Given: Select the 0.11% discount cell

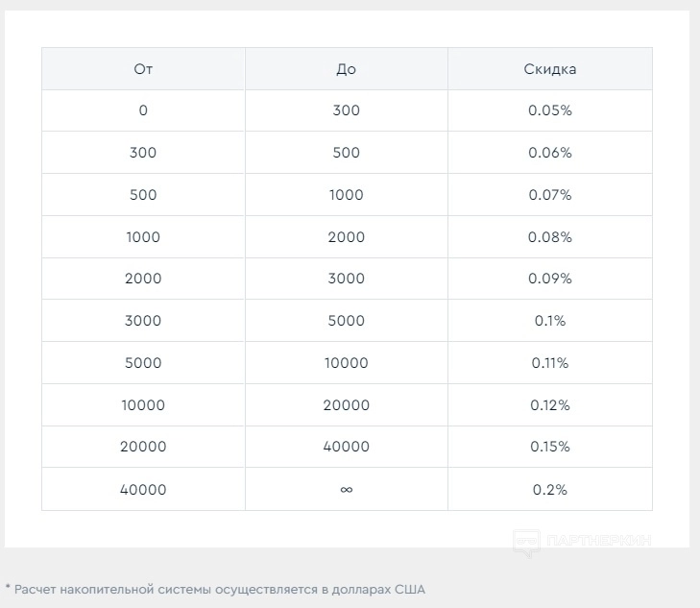Looking at the screenshot, I should click(x=550, y=363).
